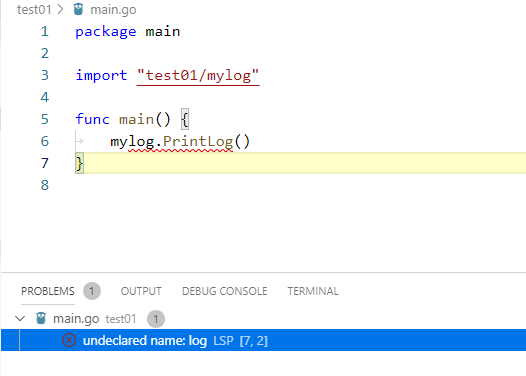This screenshot has height=376, width=526.
Task: Click 'test01' folder label in Problems list
Action: tap(121, 319)
